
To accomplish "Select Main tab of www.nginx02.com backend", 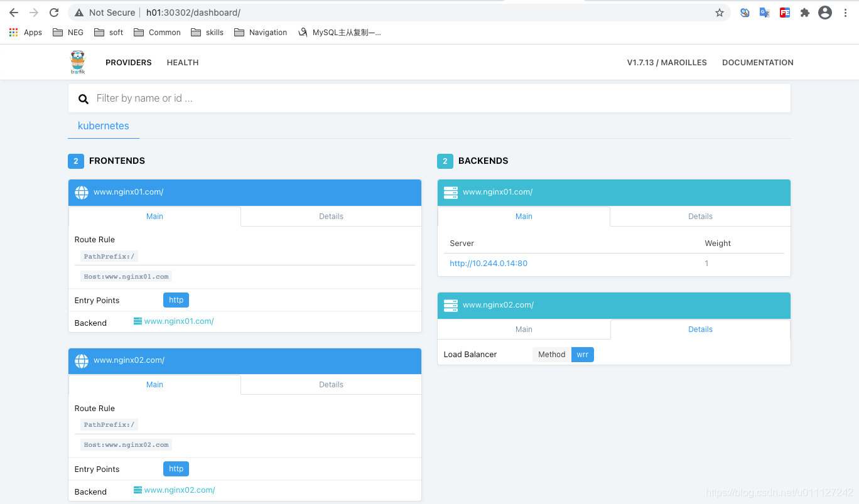I will [524, 330].
